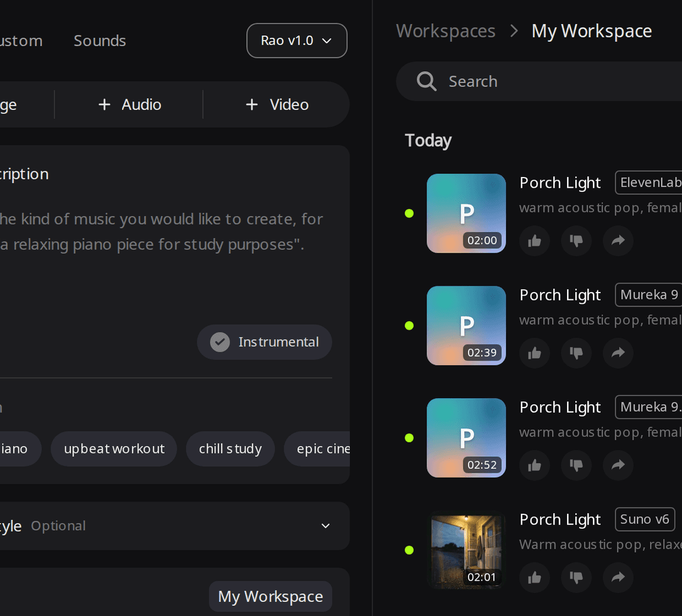The height and width of the screenshot is (616, 682).
Task: Dislike the ElevenLabs Porch Light track
Action: pos(577,241)
